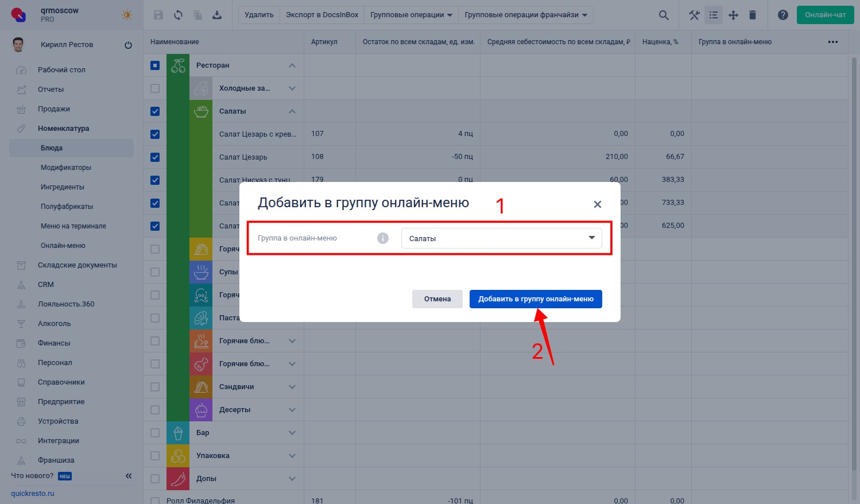Viewport: 860px width, 504px height.
Task: Open Групповые операции франчайзи dropdown
Action: (526, 15)
